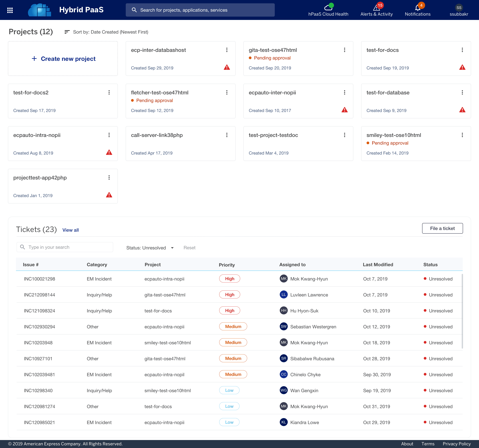Open sort by Date Created control
Viewport: 479px width, 448px height.
106,32
